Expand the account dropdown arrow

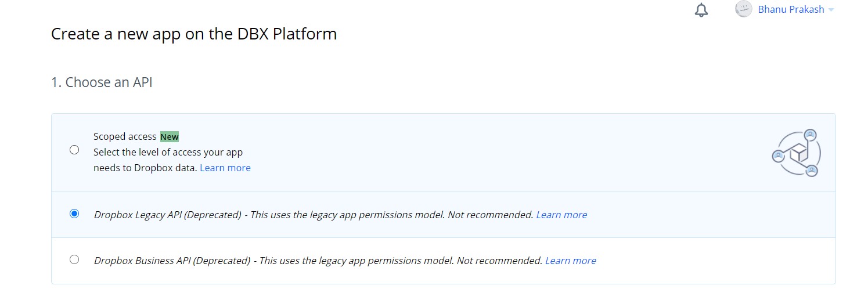tap(831, 10)
